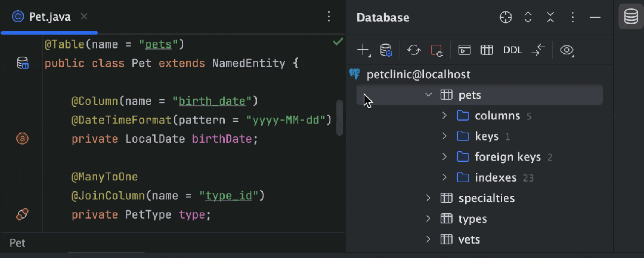Click the Refresh icon in Database toolbar
Image resolution: width=644 pixels, height=258 pixels.
coord(414,50)
